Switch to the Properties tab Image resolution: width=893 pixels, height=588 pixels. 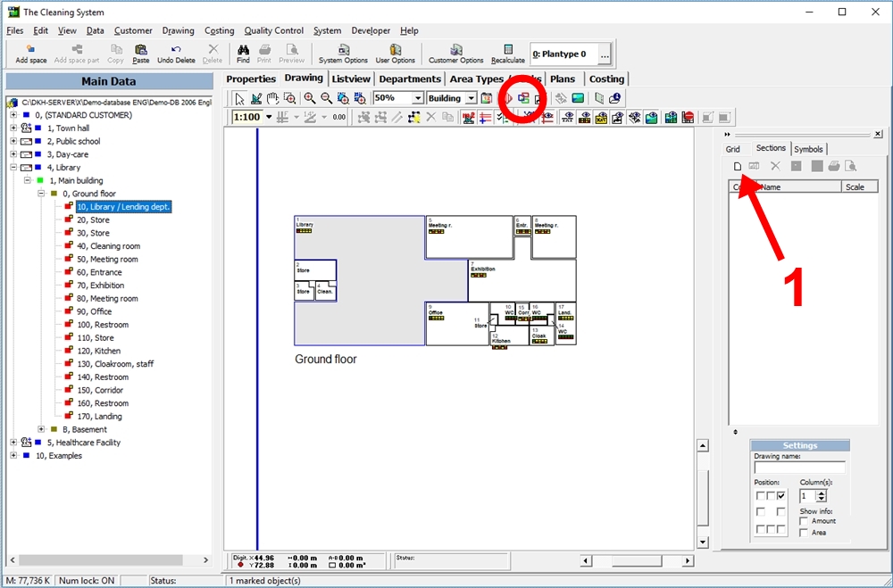(251, 79)
